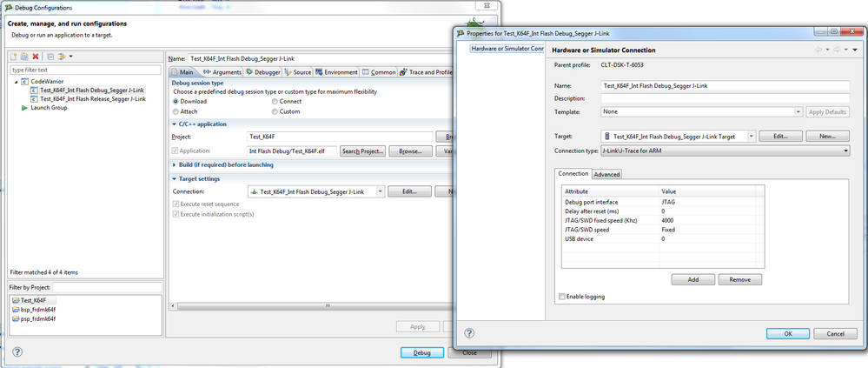Collapse the Target settings section

(175, 179)
